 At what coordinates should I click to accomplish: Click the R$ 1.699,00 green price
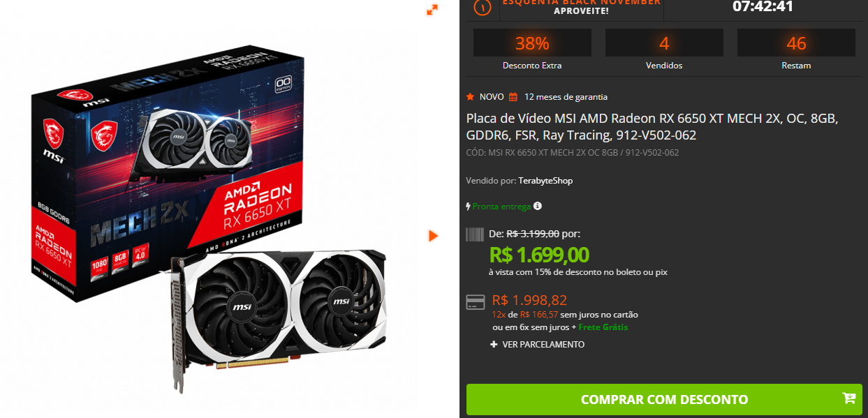pos(539,255)
